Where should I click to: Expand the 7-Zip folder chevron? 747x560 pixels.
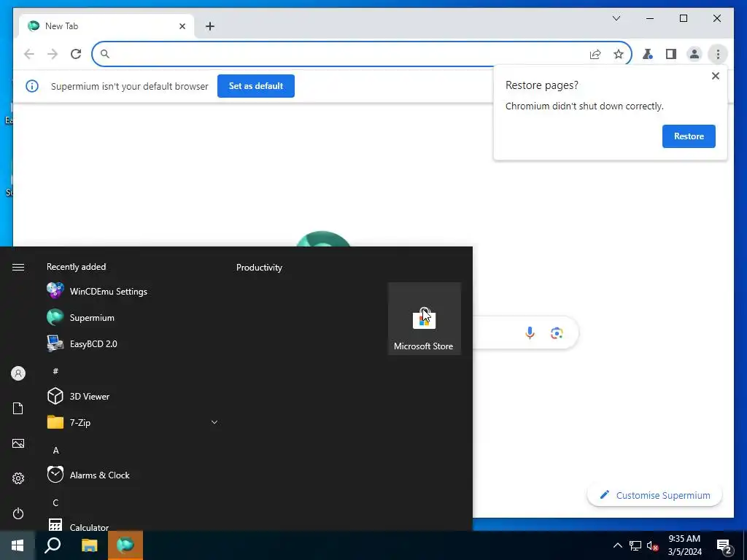coord(214,422)
